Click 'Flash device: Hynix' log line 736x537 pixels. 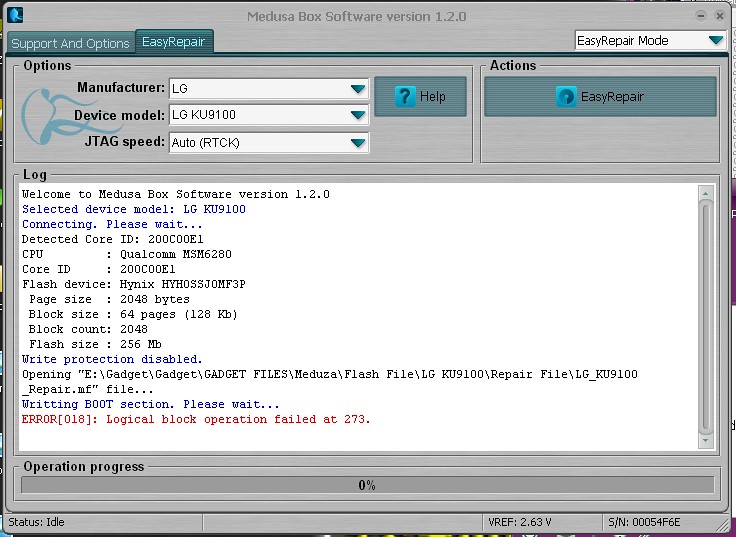[x=134, y=284]
